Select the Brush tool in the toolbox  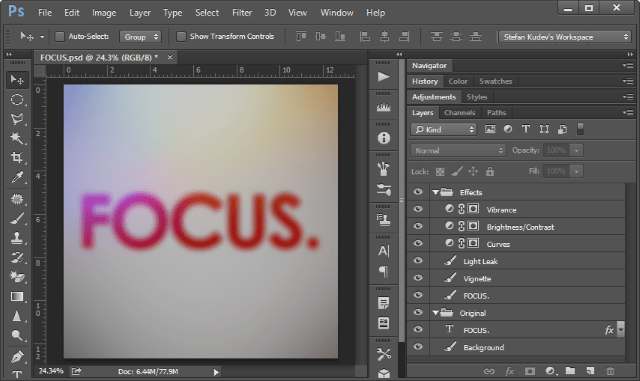point(17,218)
